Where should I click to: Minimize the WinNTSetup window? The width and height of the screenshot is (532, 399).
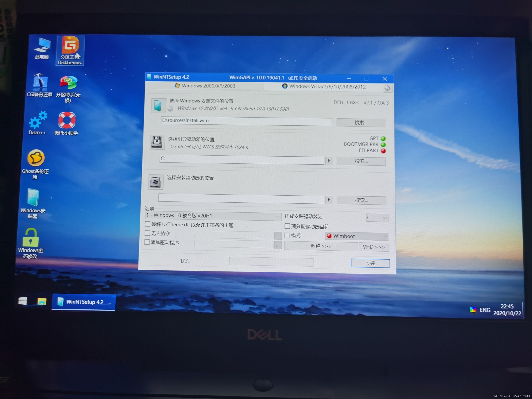(349, 79)
